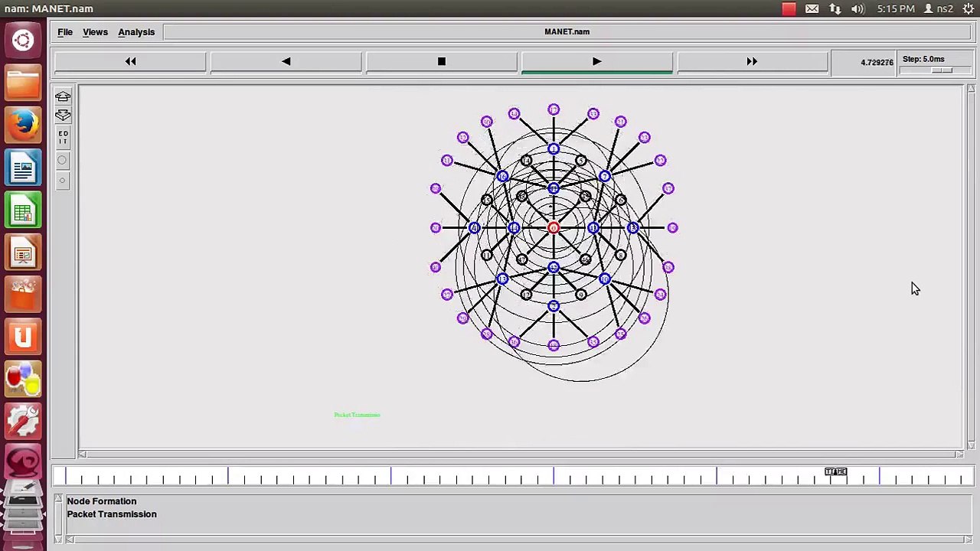Select black node 14 in the topology
The image size is (980, 551).
[x=526, y=161]
